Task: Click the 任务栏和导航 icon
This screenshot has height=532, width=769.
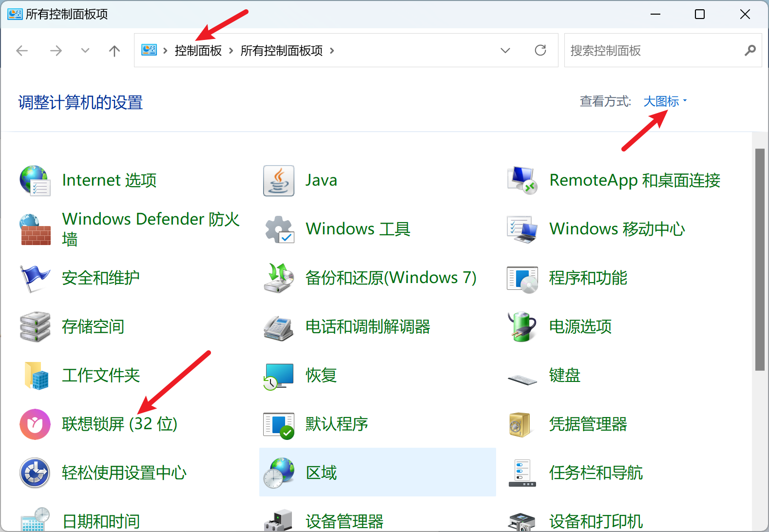Action: click(522, 473)
